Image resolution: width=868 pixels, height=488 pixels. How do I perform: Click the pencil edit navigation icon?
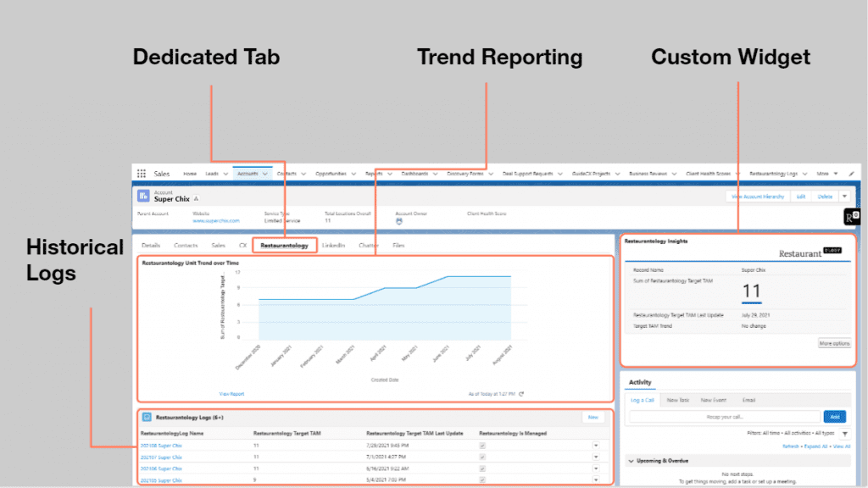[851, 174]
